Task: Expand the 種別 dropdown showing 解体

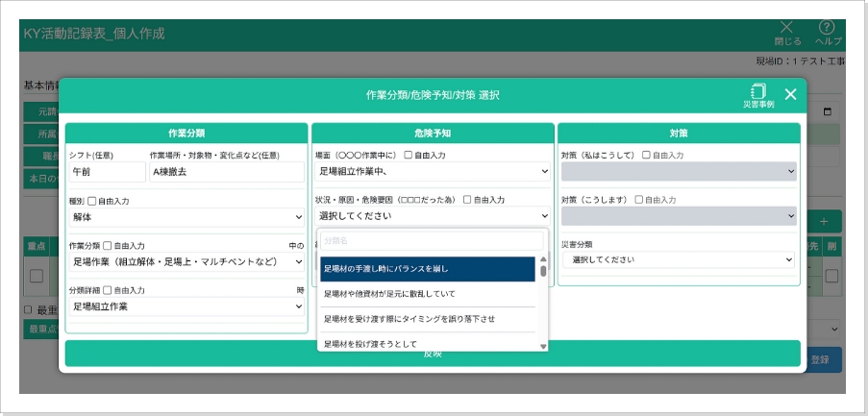Action: 187,217
